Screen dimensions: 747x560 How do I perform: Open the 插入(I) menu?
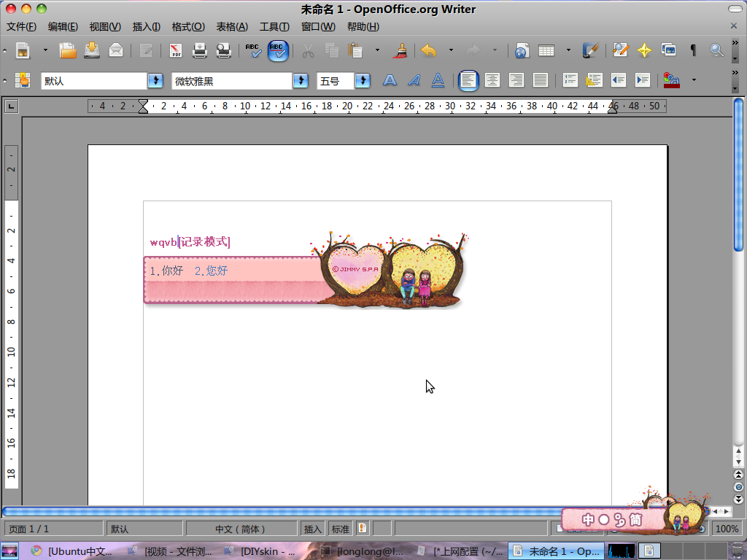146,27
